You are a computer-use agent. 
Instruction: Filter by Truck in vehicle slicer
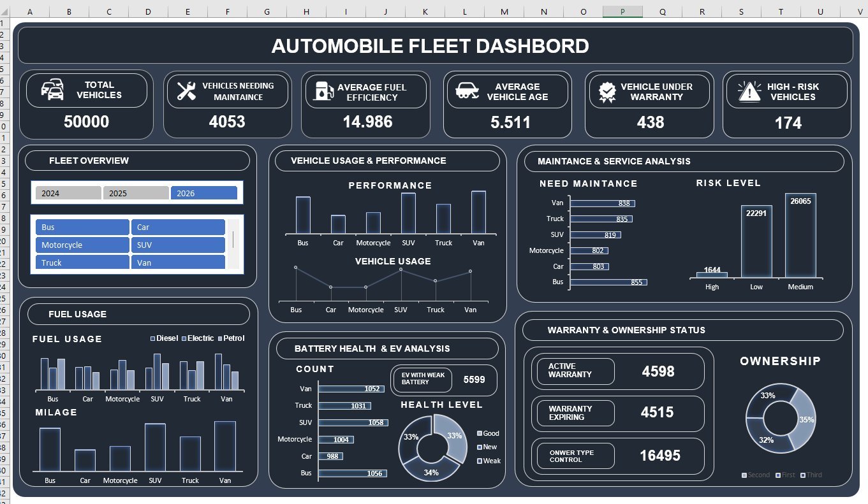(x=82, y=262)
